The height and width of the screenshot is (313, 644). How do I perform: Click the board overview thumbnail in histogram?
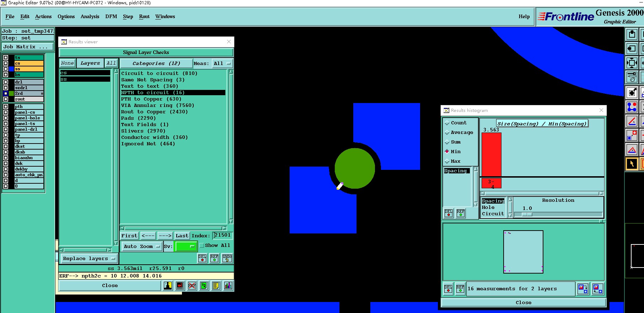524,252
